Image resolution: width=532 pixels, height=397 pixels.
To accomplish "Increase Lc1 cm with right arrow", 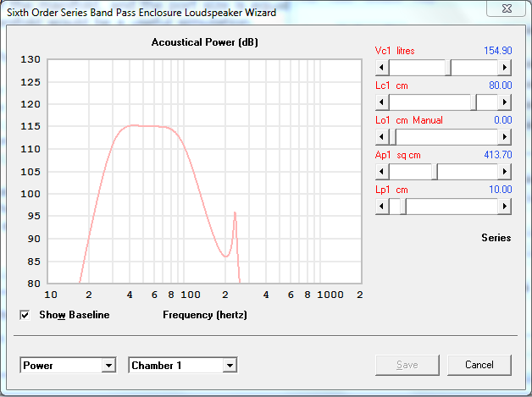I will tap(505, 102).
